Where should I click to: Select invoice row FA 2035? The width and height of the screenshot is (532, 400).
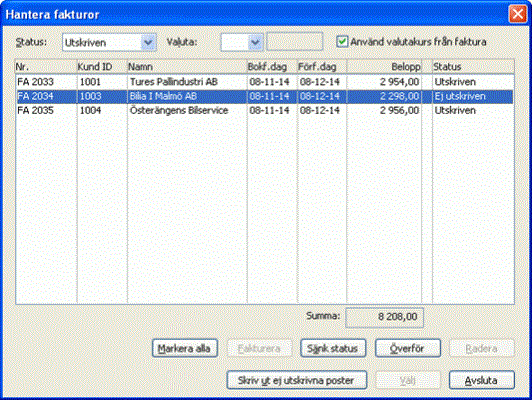coord(265,111)
